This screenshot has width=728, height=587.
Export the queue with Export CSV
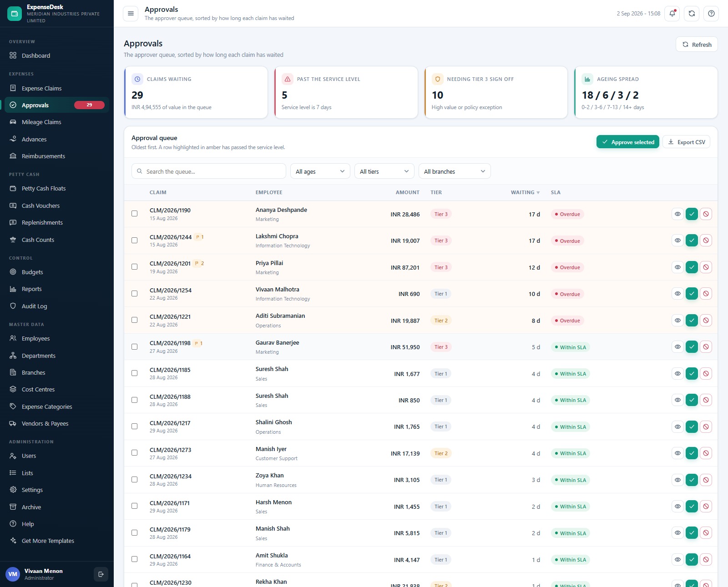tap(686, 142)
